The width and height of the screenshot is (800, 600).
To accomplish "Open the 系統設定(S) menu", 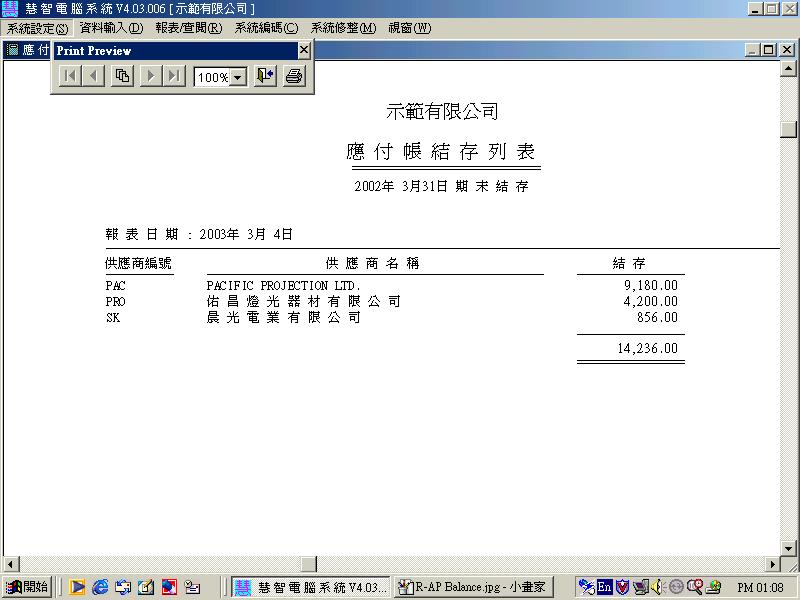I will [37, 28].
